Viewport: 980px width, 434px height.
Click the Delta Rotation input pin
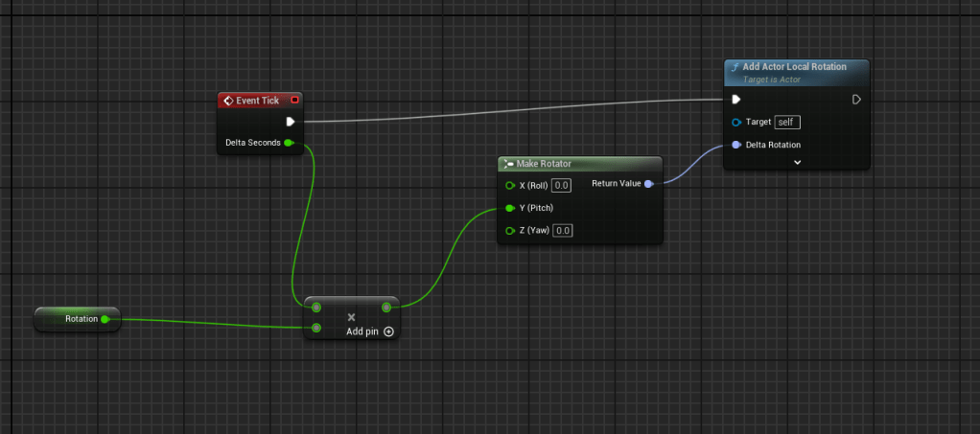tap(735, 145)
